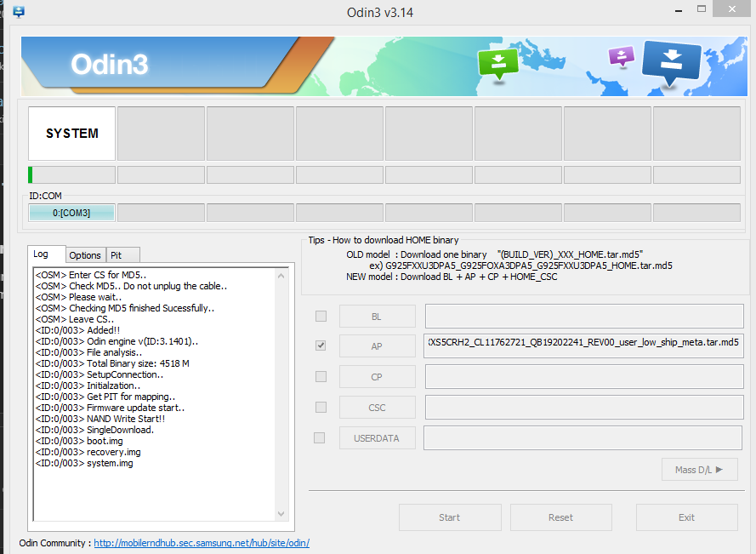The image size is (756, 554).
Task: Click the 'Tips - How to download HOME binary' heading
Action: [384, 240]
